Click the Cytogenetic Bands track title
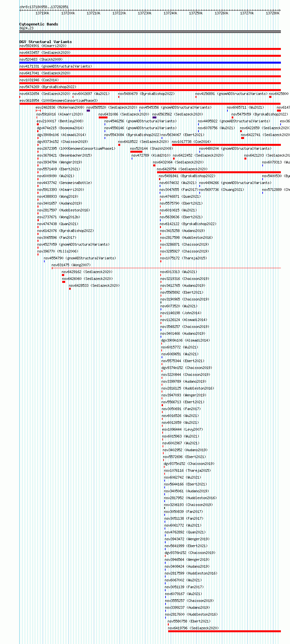 [x=39, y=24]
